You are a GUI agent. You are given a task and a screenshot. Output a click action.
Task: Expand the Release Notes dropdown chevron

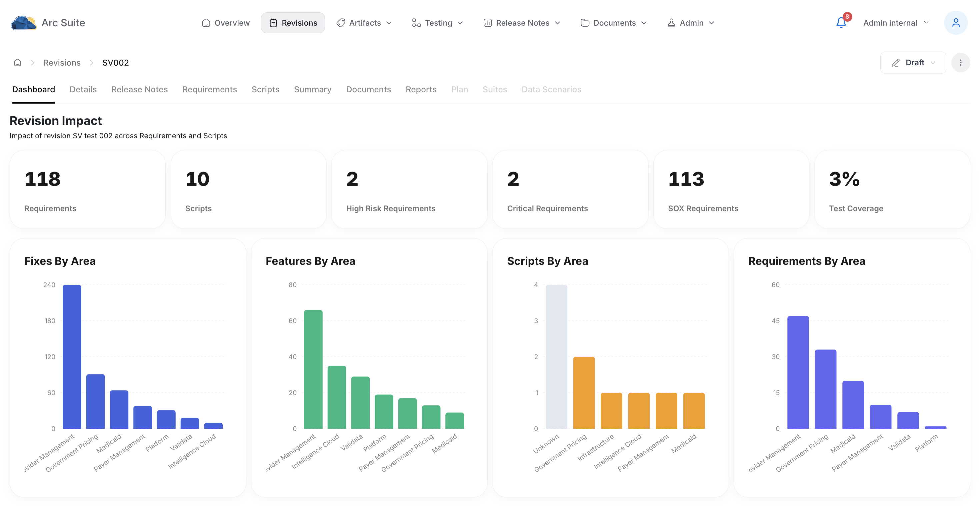[557, 23]
